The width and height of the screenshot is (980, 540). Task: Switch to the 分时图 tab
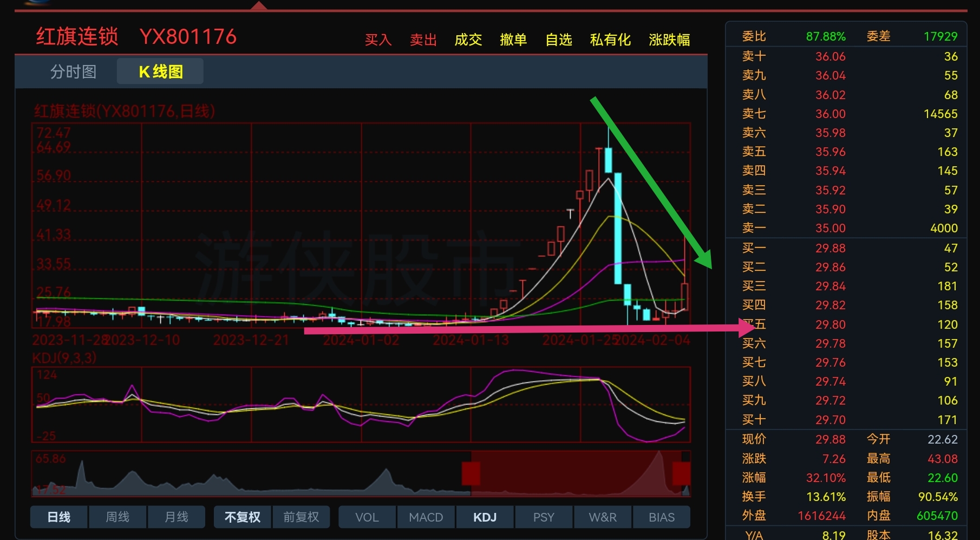tap(73, 71)
